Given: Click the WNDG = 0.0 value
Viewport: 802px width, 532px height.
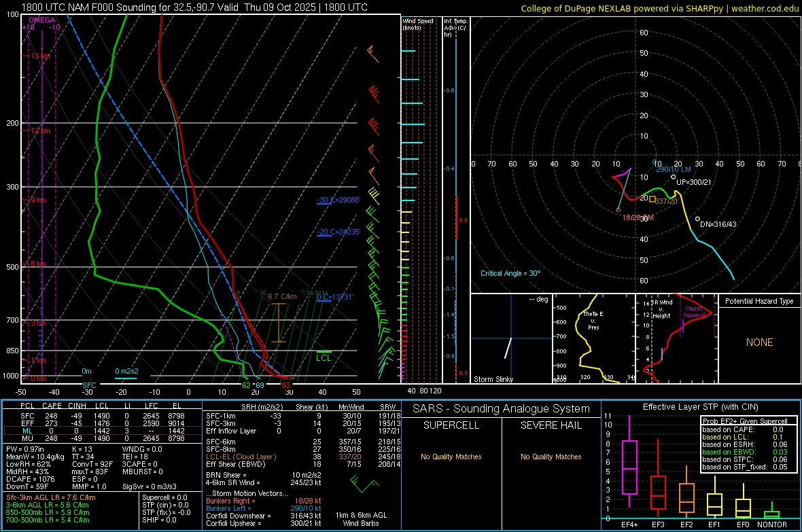Looking at the screenshot, I should click(x=142, y=449).
